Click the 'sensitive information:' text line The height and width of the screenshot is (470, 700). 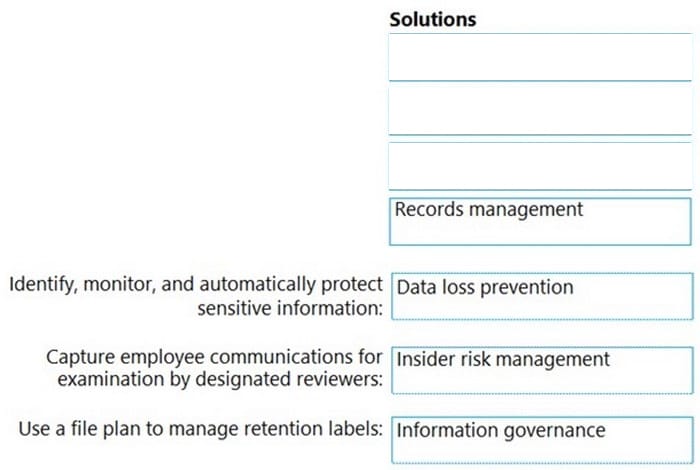point(290,308)
